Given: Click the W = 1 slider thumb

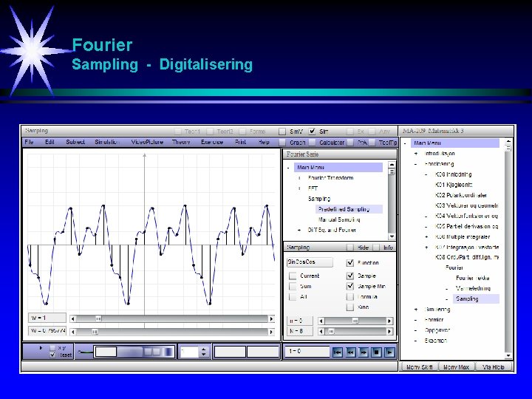Looking at the screenshot, I should point(98,318).
